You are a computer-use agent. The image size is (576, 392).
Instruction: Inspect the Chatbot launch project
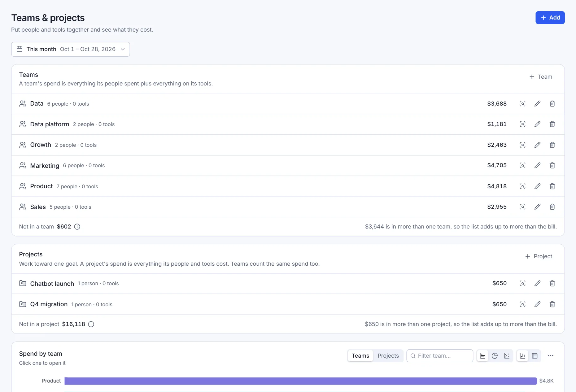[x=522, y=283]
